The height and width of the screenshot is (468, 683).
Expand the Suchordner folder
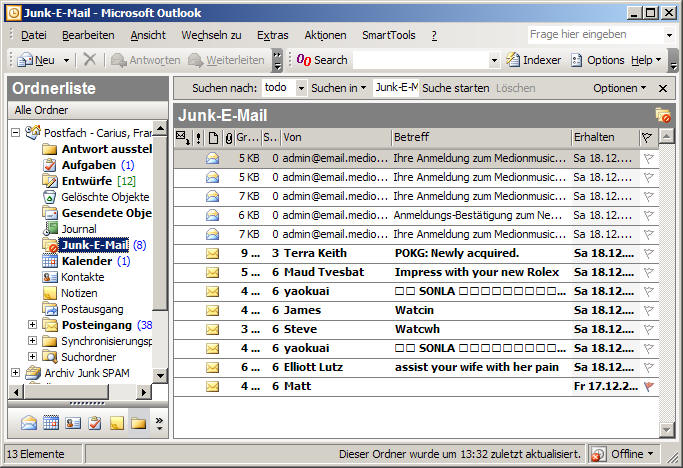(32, 356)
